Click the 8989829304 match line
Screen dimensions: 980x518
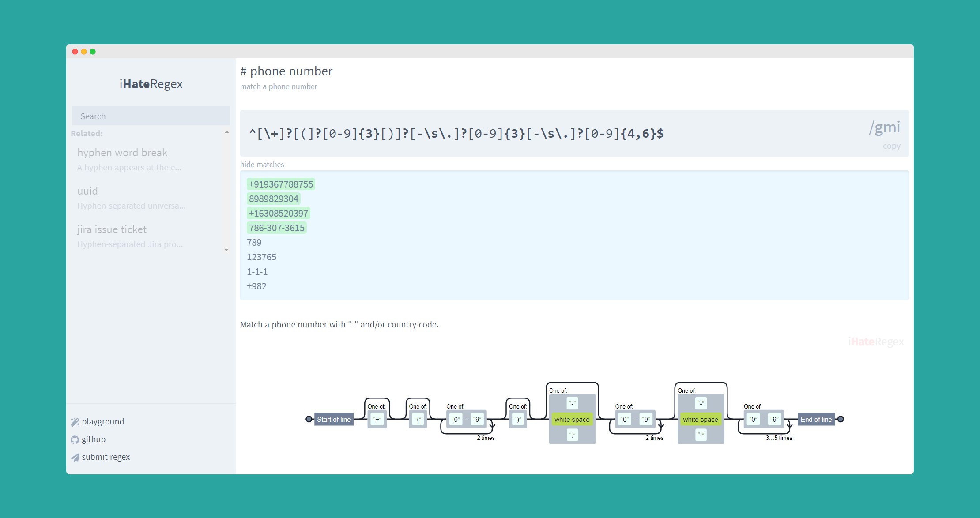[273, 199]
